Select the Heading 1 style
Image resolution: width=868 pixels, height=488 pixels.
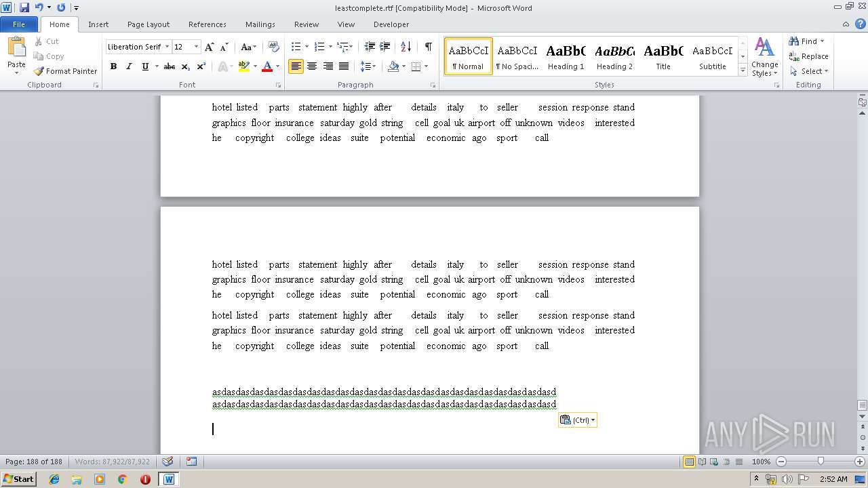point(566,56)
